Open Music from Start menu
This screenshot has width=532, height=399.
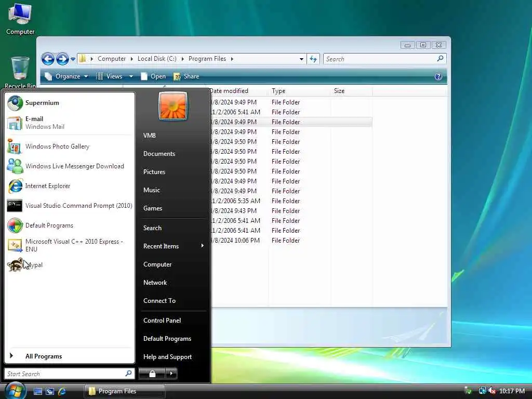(x=174, y=190)
